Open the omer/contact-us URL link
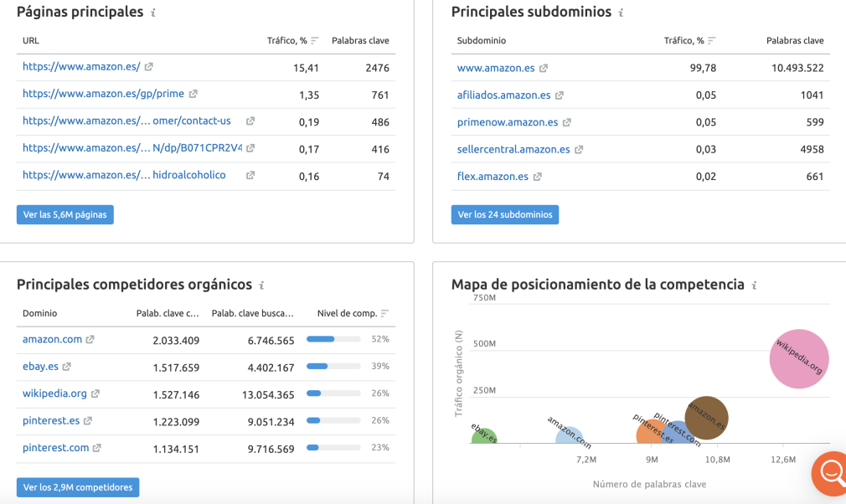This screenshot has width=846, height=504. (126, 121)
